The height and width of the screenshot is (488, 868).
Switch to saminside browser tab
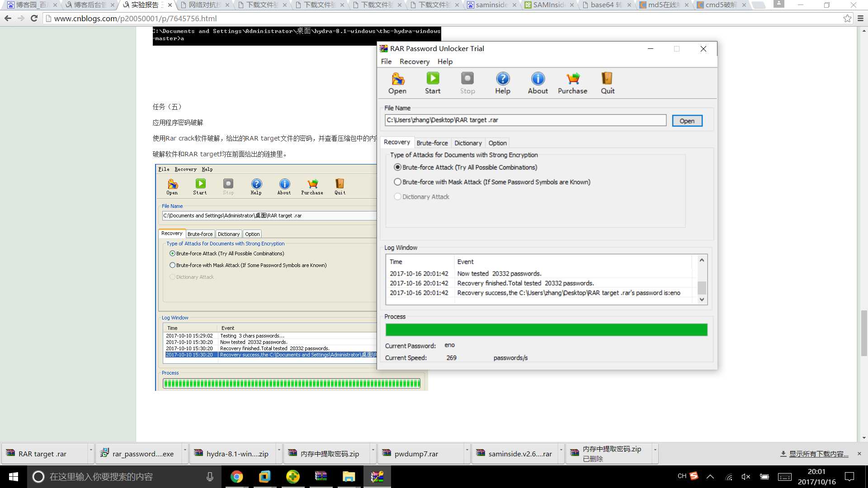(492, 5)
